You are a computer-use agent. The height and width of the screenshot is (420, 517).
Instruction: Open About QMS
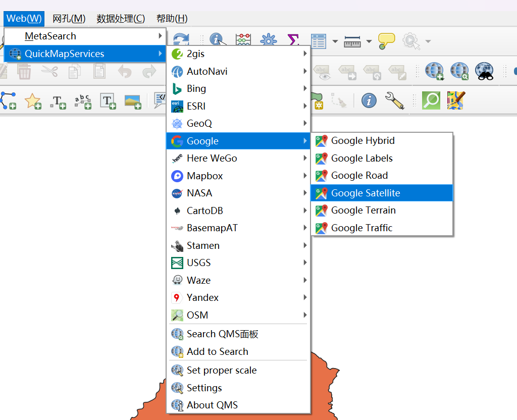point(238,405)
